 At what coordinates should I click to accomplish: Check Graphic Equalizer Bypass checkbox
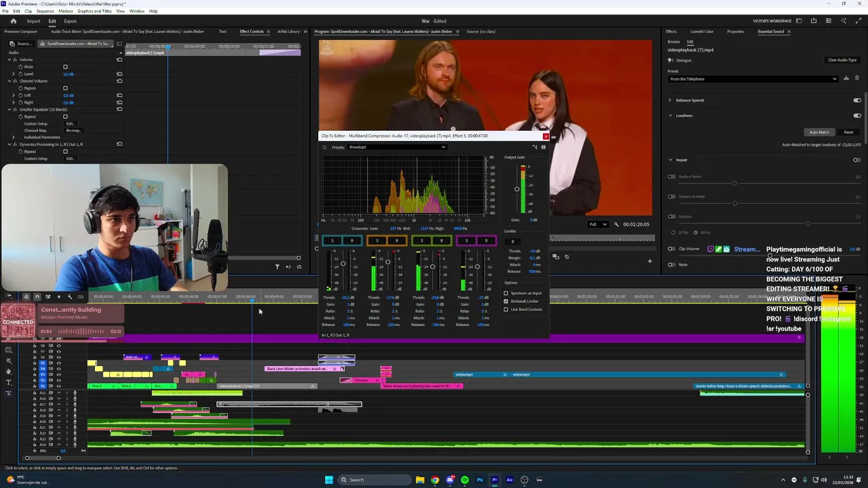65,117
